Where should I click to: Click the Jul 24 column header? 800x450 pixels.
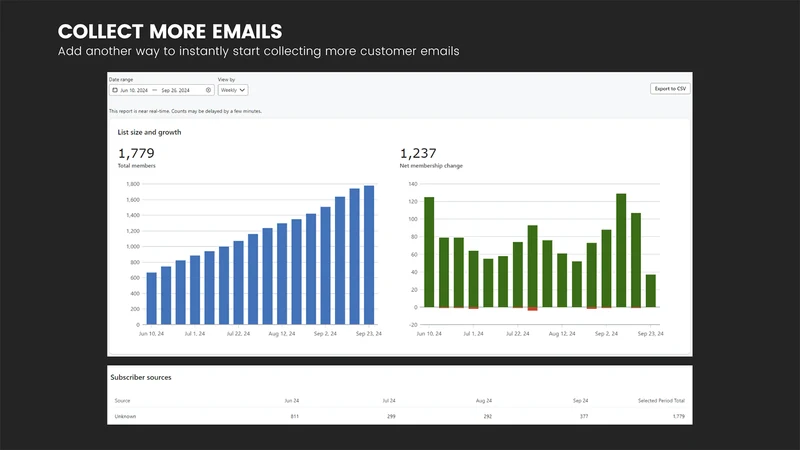[x=389, y=401]
